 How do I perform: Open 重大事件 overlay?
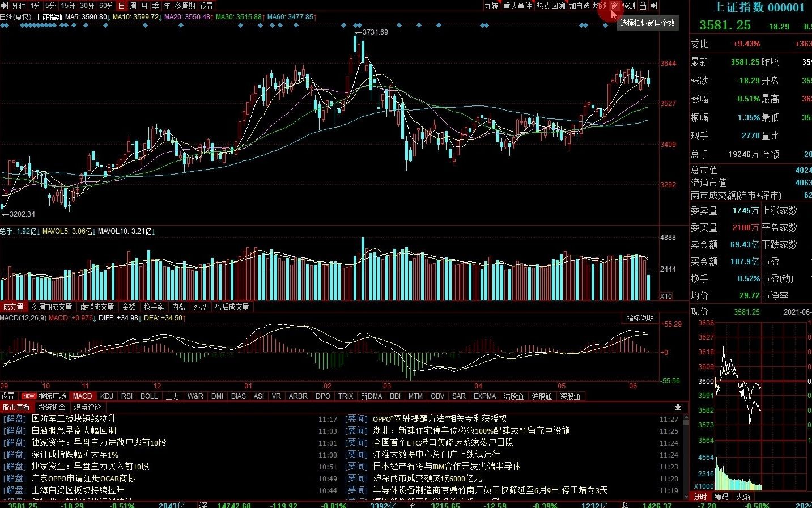click(x=517, y=6)
